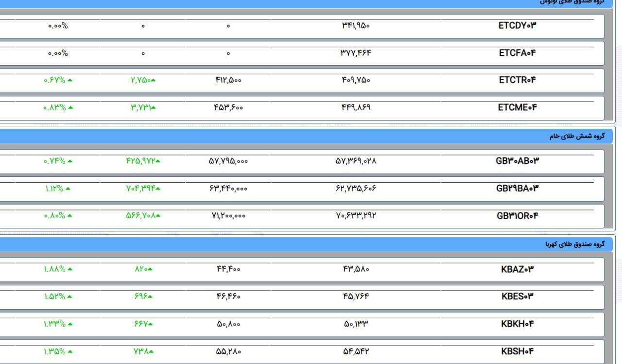Viewport: 622px width, 364px height.
Task: Open the KBAZ۰۳ fund symbol
Action: pyautogui.click(x=518, y=269)
